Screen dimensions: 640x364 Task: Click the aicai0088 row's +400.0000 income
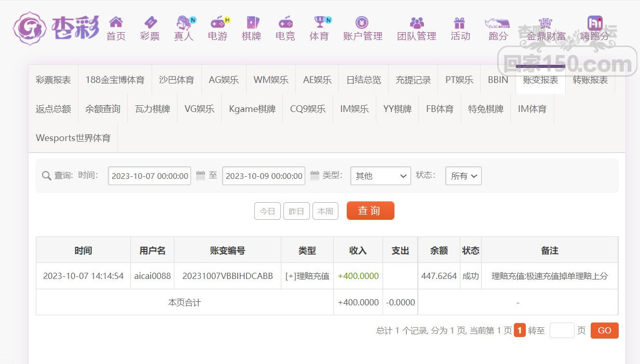pyautogui.click(x=358, y=276)
